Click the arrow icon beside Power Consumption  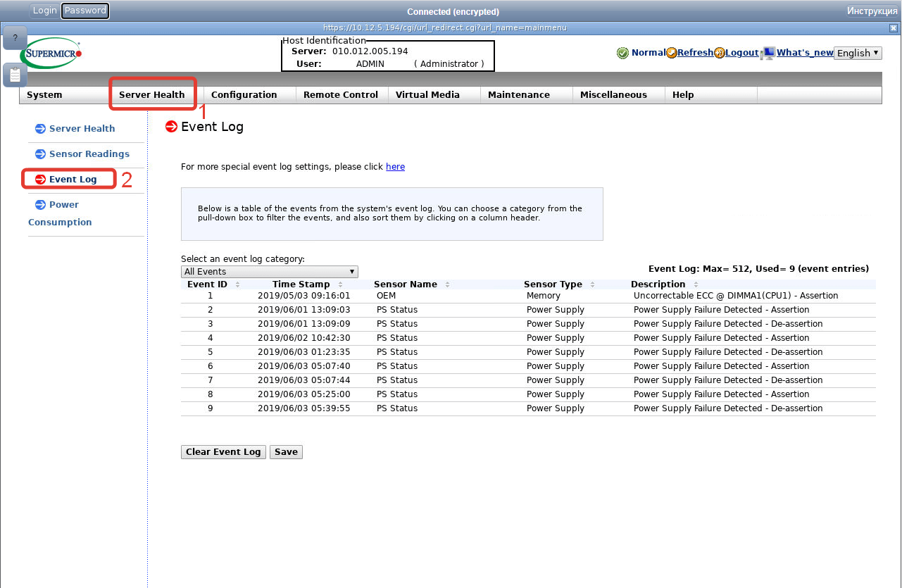click(x=40, y=205)
